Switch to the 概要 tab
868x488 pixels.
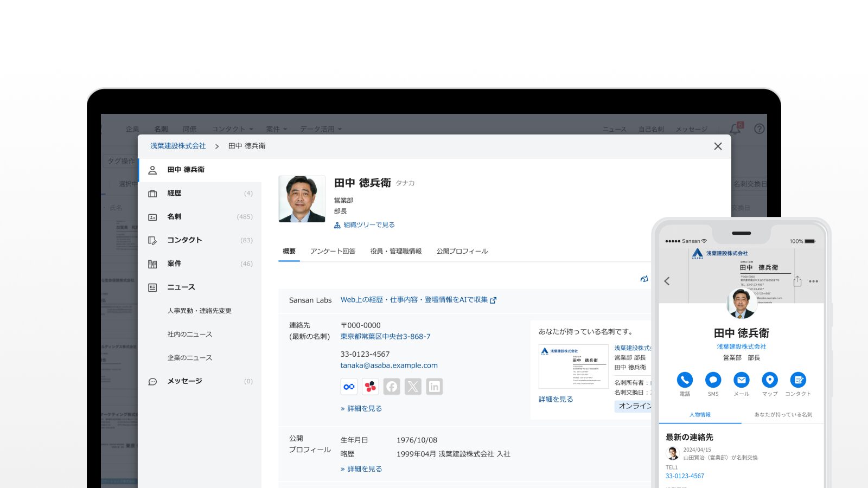pyautogui.click(x=289, y=252)
